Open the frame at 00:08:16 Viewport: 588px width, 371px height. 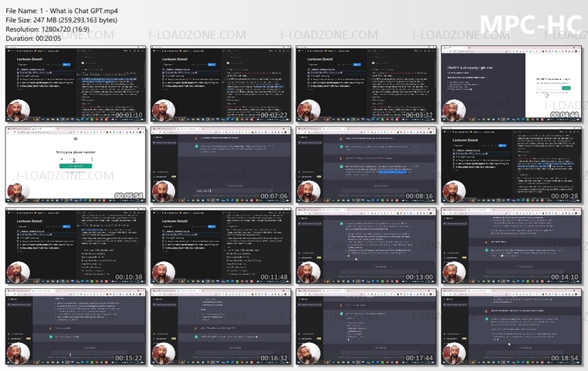point(366,165)
